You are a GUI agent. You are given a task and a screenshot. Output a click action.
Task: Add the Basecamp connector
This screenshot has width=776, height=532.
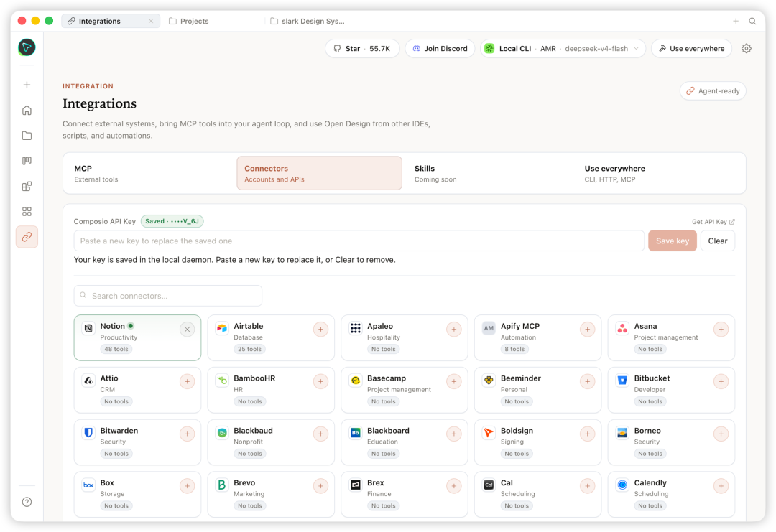click(x=454, y=382)
